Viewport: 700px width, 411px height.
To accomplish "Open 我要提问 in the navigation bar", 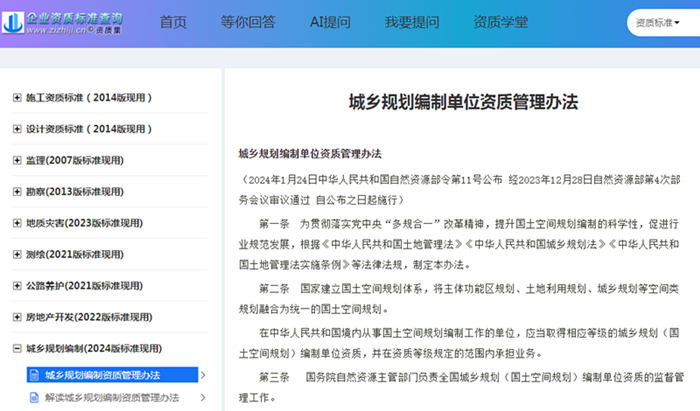I will pyautogui.click(x=412, y=22).
